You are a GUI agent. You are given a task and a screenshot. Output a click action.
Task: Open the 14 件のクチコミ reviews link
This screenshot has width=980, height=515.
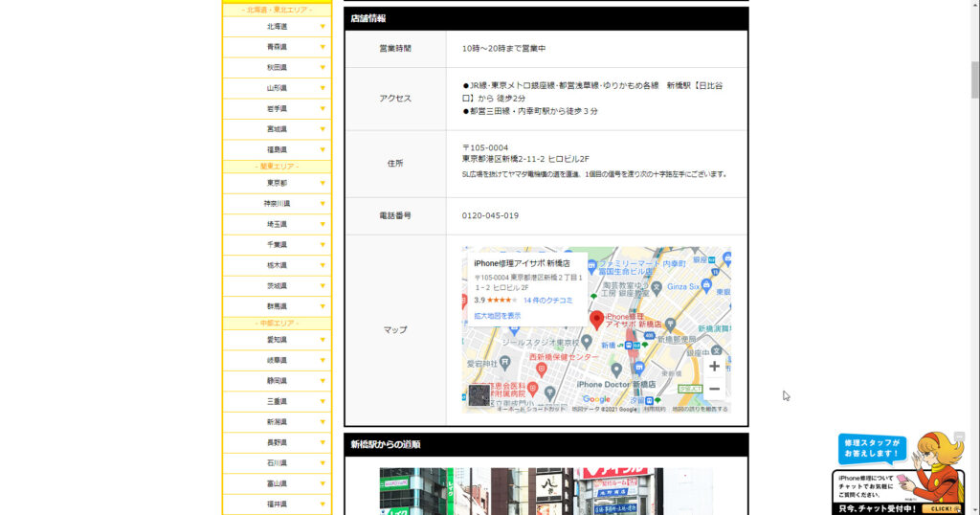click(547, 301)
